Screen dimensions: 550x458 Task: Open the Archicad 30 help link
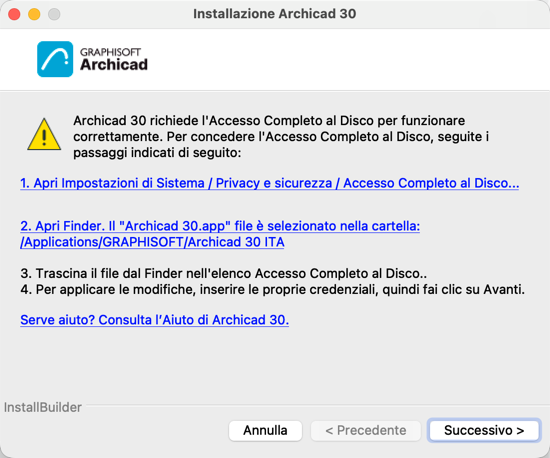point(154,320)
